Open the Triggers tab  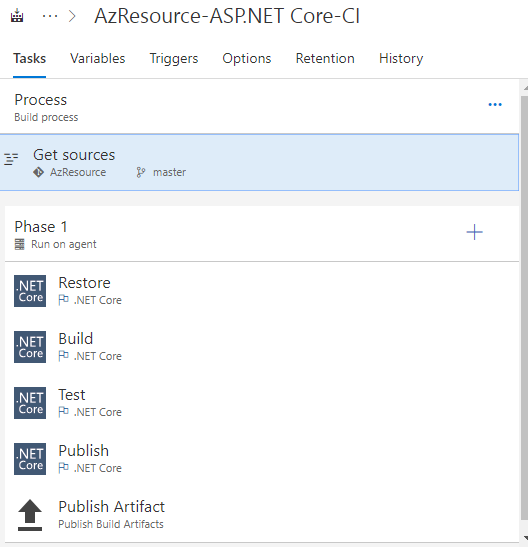tap(174, 58)
